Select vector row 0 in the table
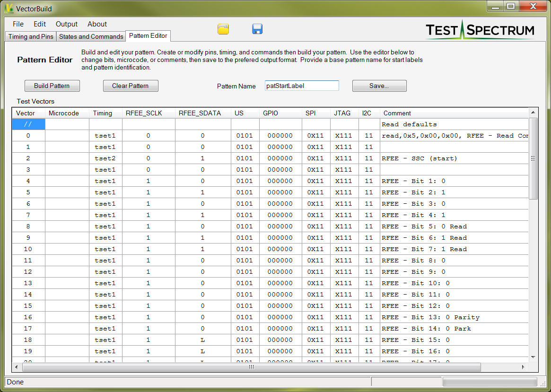This screenshot has width=551, height=392. pos(28,135)
